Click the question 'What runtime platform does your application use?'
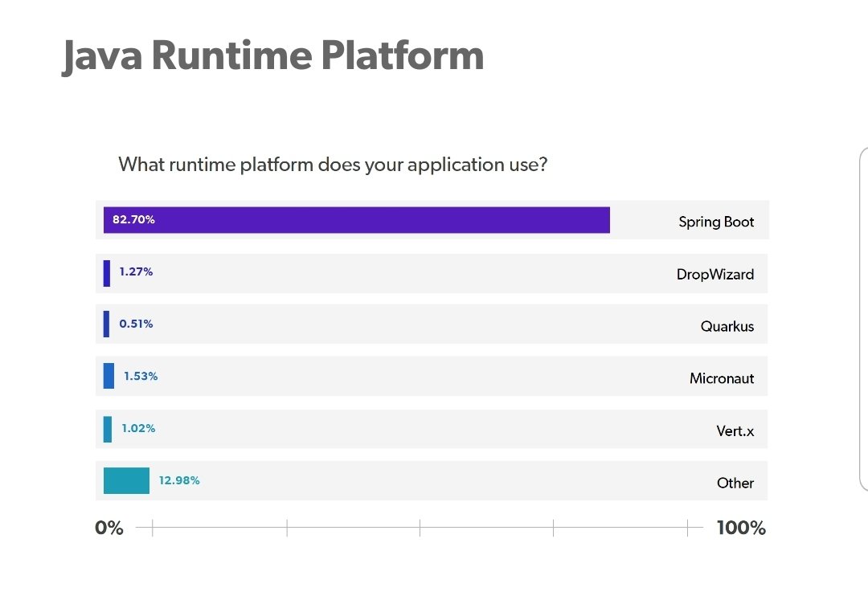Image resolution: width=868 pixels, height=612 pixels. (333, 165)
